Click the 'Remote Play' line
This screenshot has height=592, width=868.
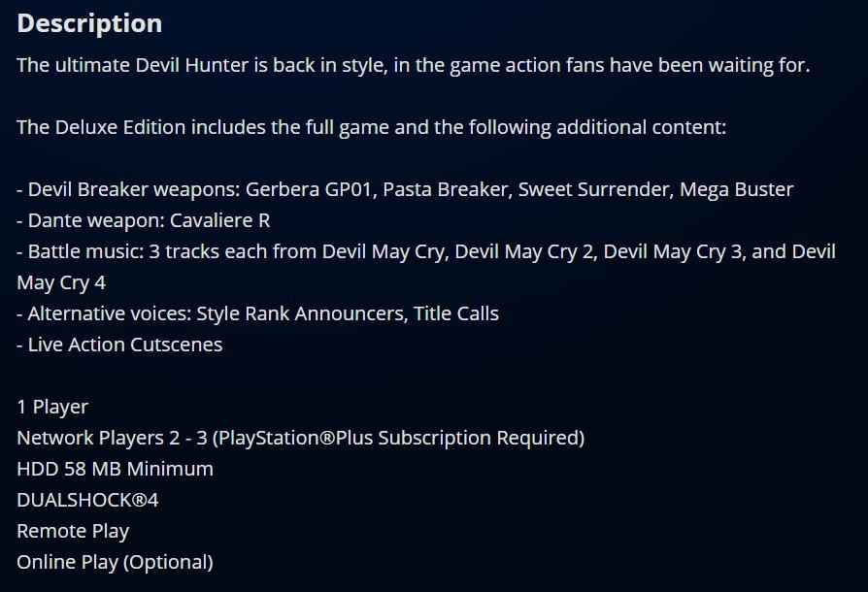pos(73,531)
